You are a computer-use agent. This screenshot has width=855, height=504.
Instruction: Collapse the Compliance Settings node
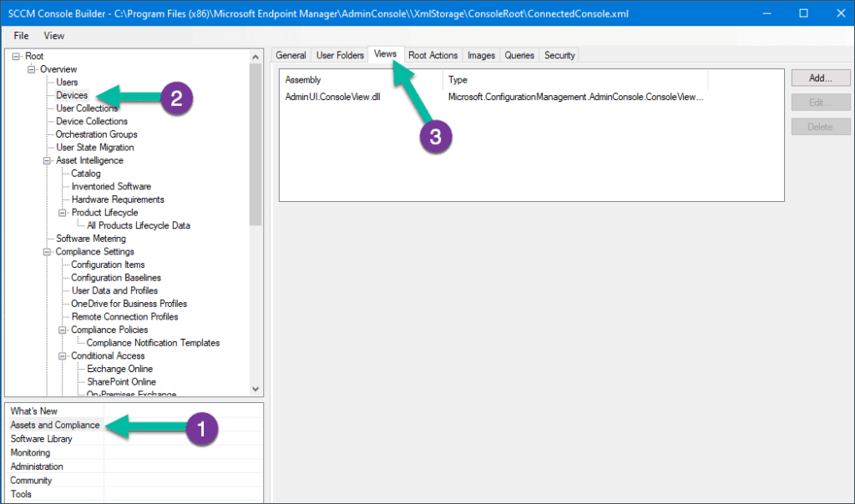point(47,252)
